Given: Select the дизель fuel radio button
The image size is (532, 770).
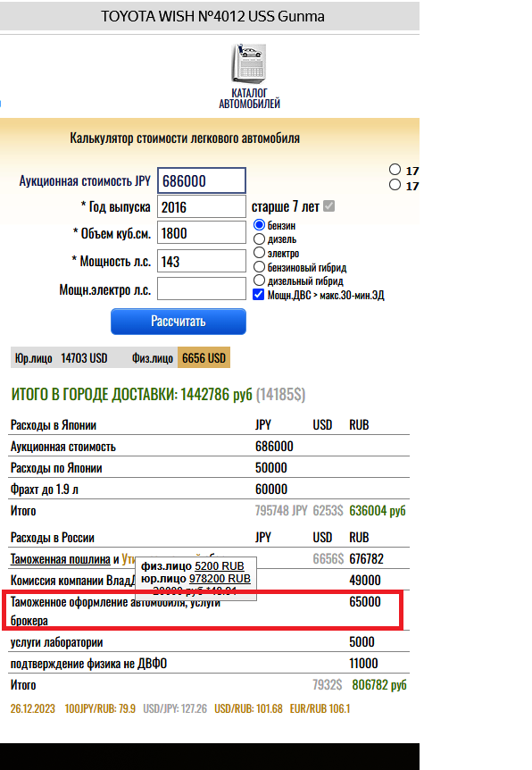Looking at the screenshot, I should [259, 239].
